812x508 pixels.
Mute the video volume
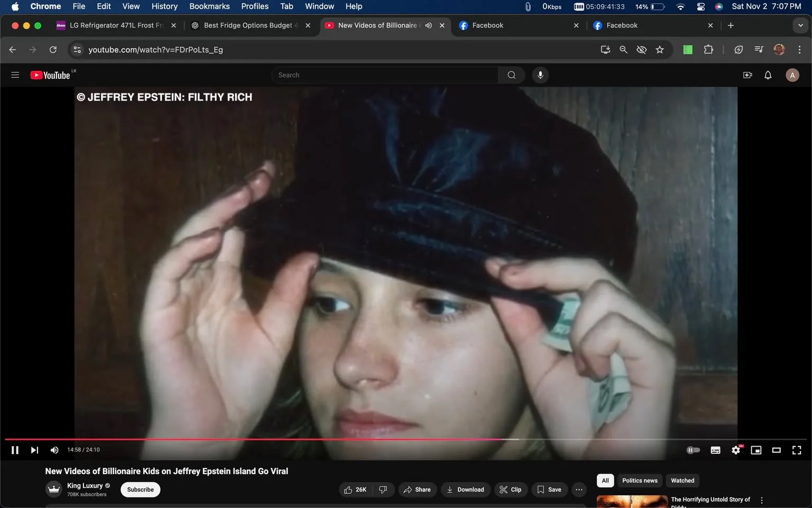coord(54,450)
